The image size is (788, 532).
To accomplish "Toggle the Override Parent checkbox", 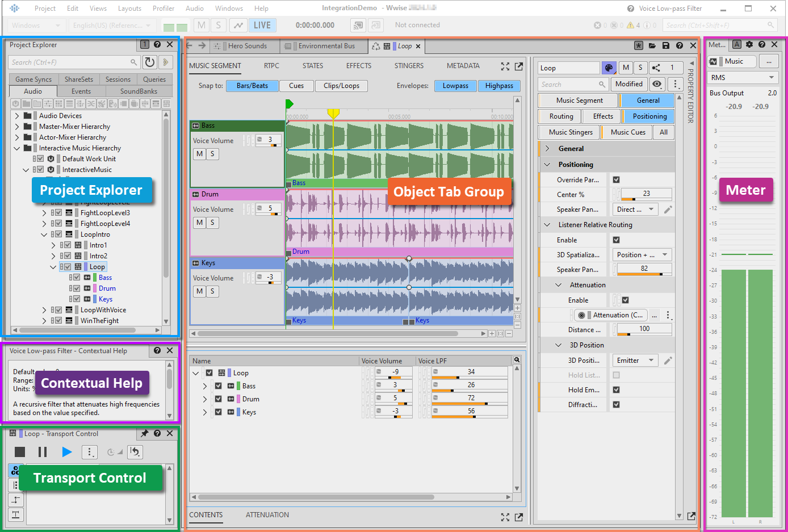I will pos(616,179).
